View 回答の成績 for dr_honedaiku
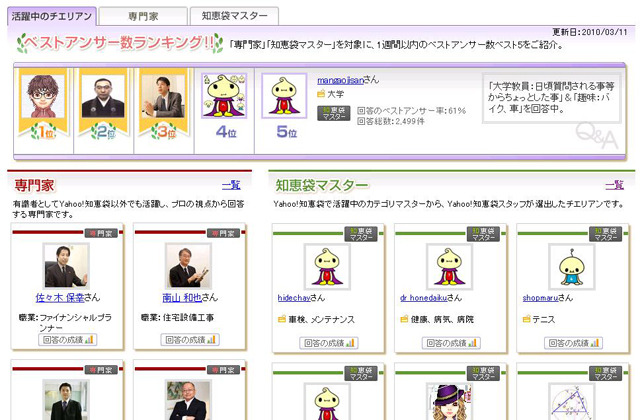This screenshot has height=420, width=640. click(x=451, y=343)
